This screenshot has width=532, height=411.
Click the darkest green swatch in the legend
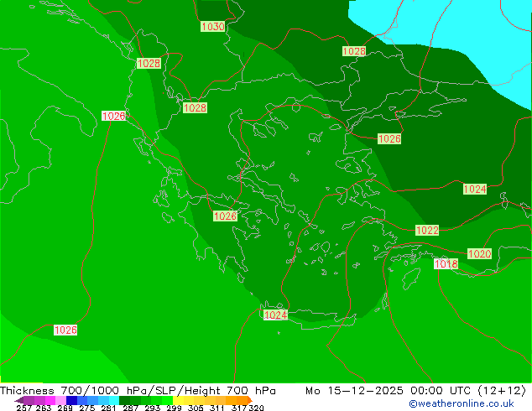[x=124, y=400]
